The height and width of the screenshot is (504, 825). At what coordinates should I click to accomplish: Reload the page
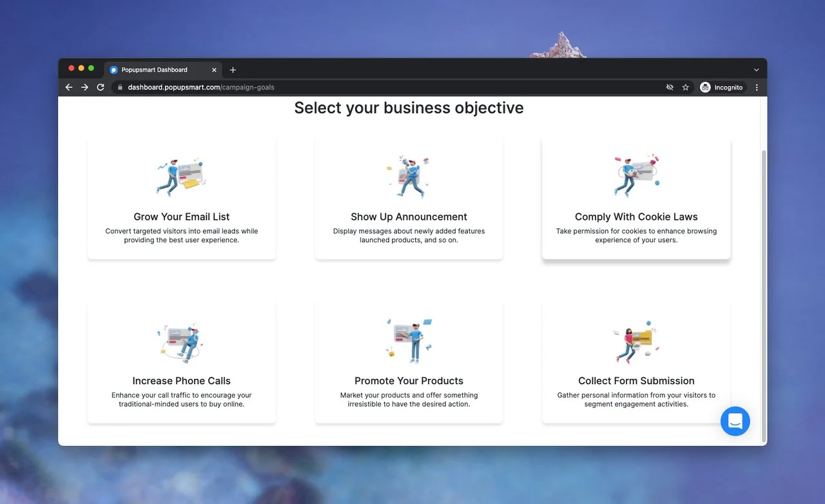point(101,88)
